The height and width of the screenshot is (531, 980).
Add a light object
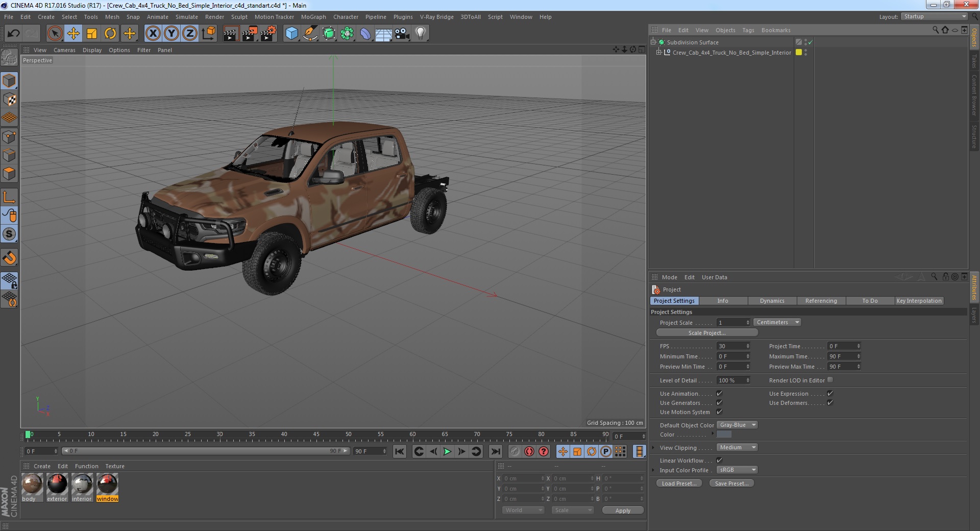coord(421,34)
